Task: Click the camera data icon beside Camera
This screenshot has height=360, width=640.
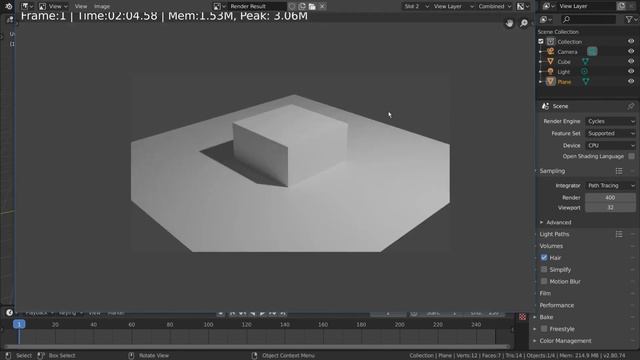Action: (592, 51)
